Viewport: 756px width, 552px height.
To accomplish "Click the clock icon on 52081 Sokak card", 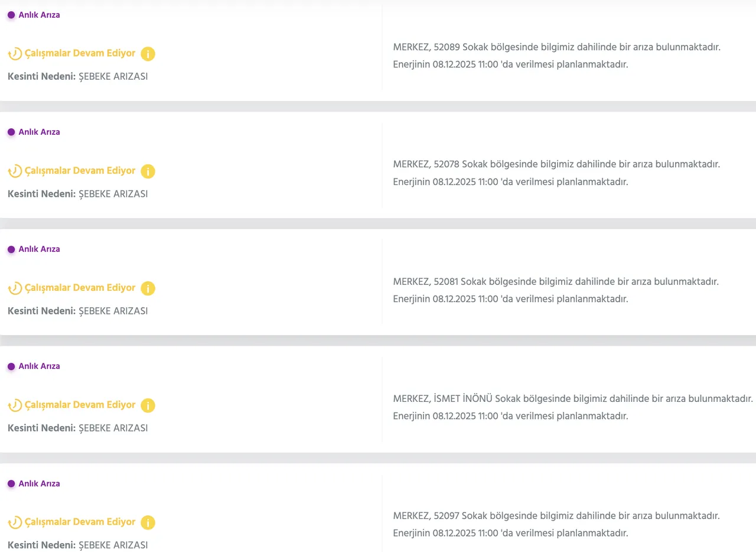I will coord(15,288).
